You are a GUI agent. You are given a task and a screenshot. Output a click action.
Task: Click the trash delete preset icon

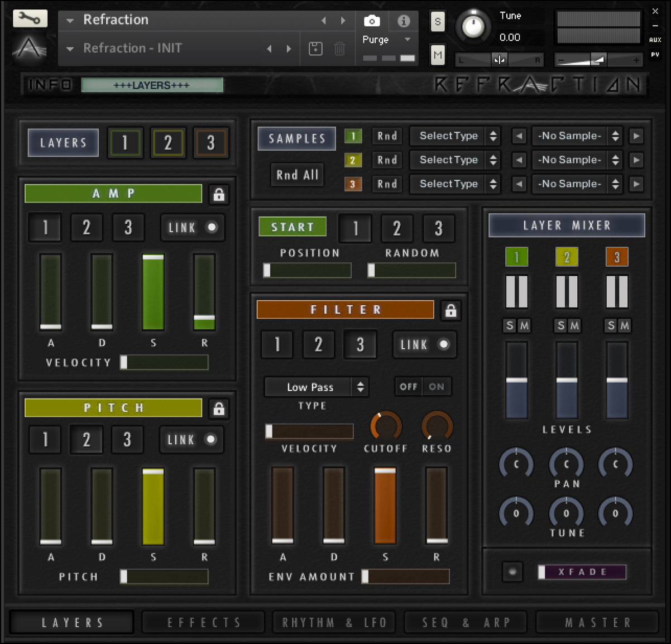click(x=339, y=49)
